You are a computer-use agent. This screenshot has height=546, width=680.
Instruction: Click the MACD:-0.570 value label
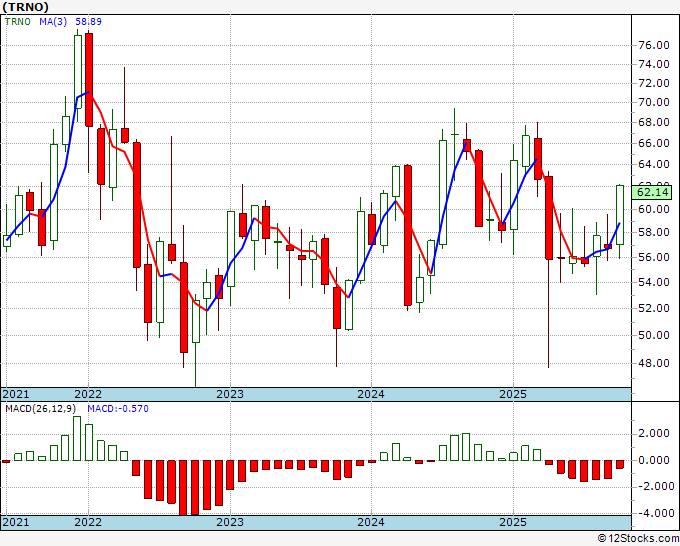tap(118, 409)
